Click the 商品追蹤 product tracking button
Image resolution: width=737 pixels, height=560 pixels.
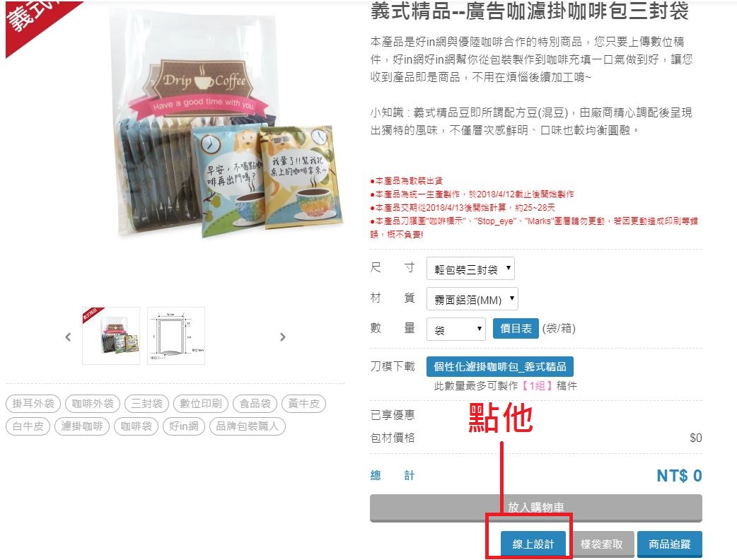(x=670, y=544)
